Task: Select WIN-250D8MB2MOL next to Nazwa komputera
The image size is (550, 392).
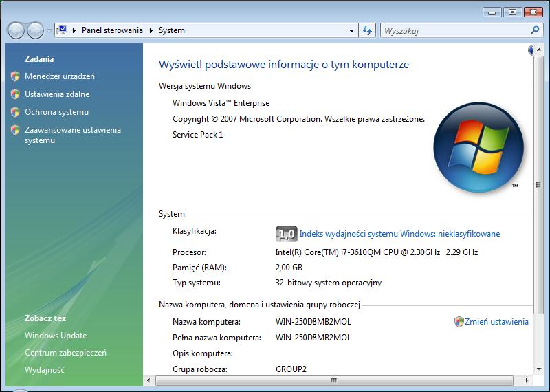Action: click(x=313, y=322)
